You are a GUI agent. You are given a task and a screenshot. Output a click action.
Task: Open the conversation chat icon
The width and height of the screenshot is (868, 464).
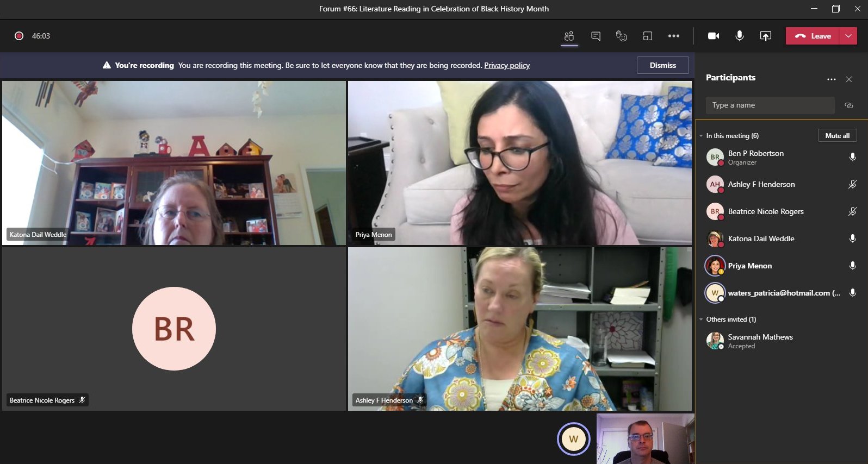(596, 36)
